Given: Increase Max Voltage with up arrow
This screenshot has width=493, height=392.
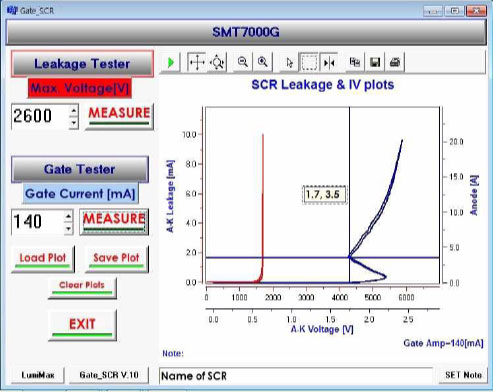Looking at the screenshot, I should (x=74, y=110).
